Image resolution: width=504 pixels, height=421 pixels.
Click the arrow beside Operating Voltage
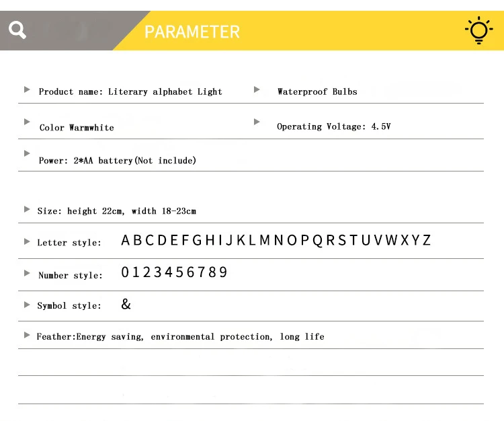(257, 122)
